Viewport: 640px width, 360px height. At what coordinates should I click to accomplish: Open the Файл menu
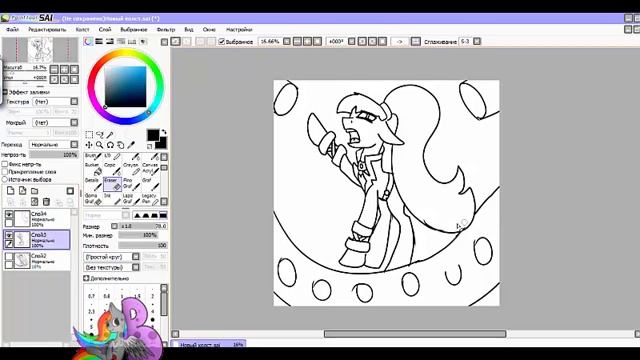[x=12, y=30]
